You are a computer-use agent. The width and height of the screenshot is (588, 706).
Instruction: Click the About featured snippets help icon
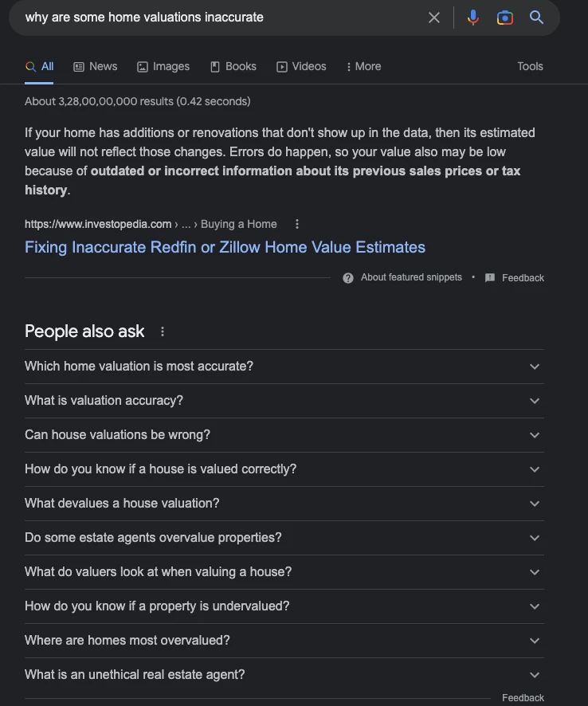pyautogui.click(x=348, y=278)
